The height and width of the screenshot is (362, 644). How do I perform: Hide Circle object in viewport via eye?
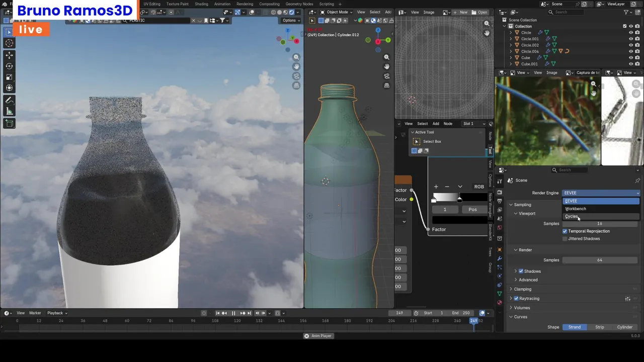pos(631,33)
